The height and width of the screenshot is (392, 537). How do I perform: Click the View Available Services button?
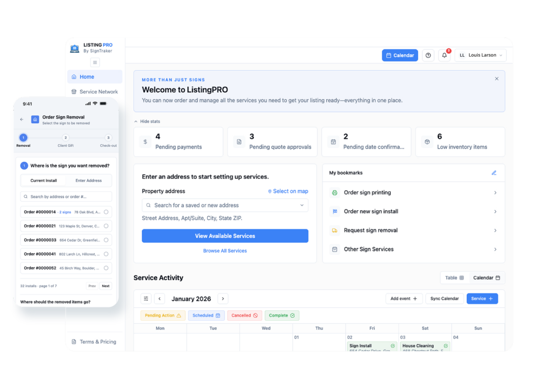click(225, 236)
